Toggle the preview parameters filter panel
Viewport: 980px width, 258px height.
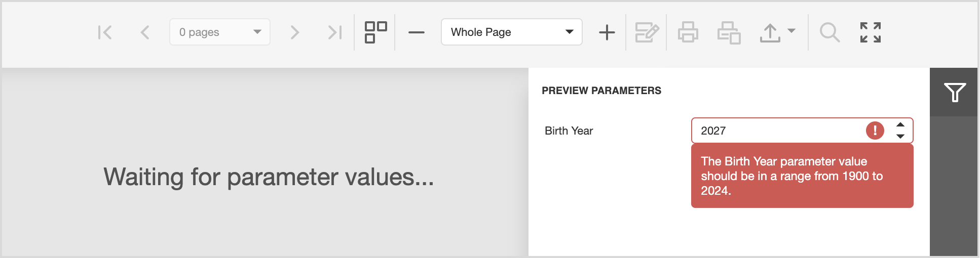click(955, 92)
